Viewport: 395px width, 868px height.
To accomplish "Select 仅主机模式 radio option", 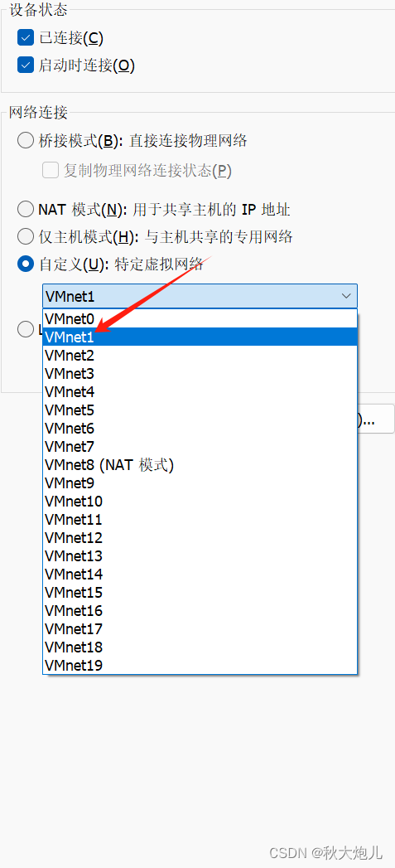I will [26, 237].
